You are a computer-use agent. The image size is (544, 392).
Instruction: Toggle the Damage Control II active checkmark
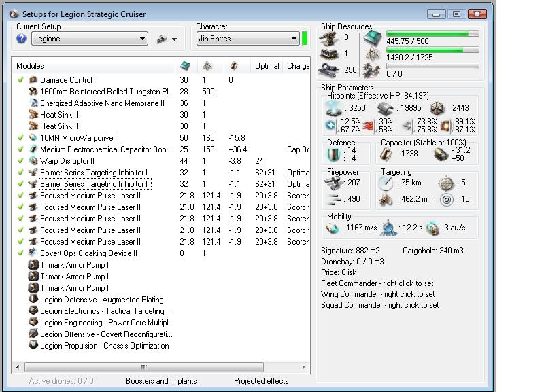20,79
